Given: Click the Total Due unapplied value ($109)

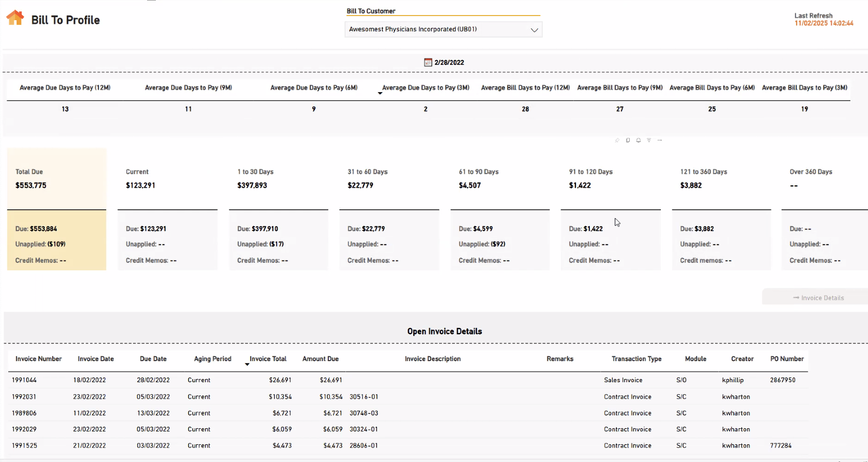Looking at the screenshot, I should [56, 244].
